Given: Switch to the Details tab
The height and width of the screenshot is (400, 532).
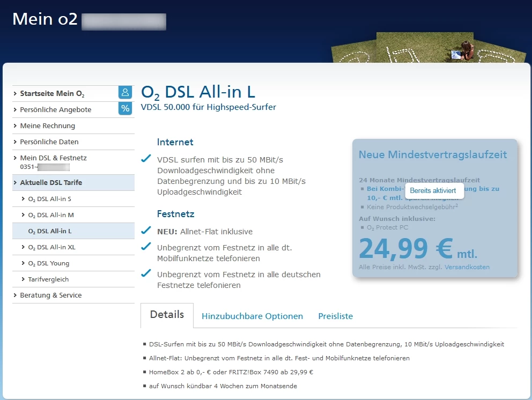Looking at the screenshot, I should coord(167,315).
